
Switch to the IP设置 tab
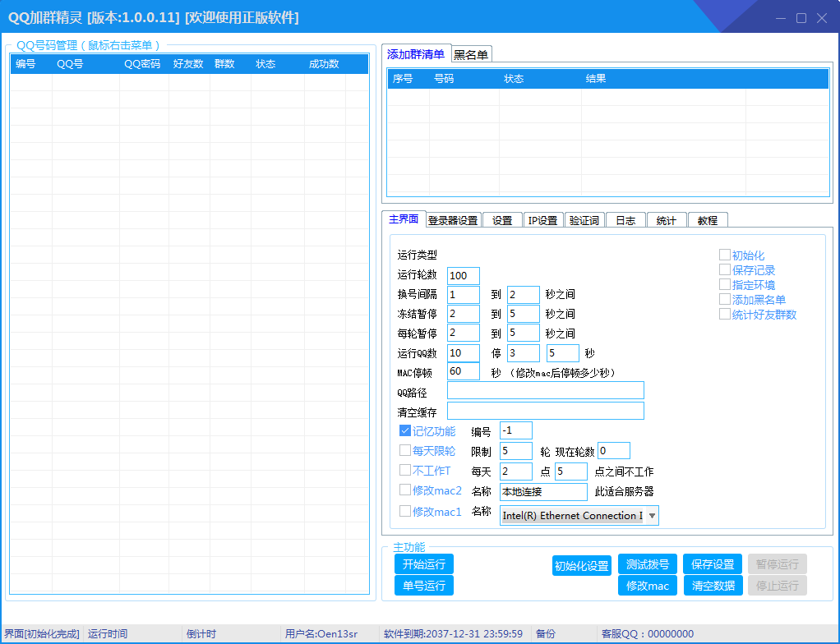[x=542, y=220]
